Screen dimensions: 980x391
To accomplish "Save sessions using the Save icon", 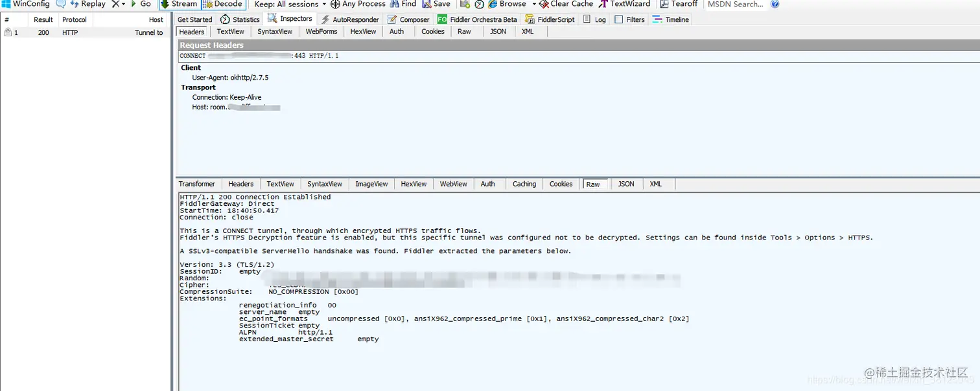I will pos(436,4).
